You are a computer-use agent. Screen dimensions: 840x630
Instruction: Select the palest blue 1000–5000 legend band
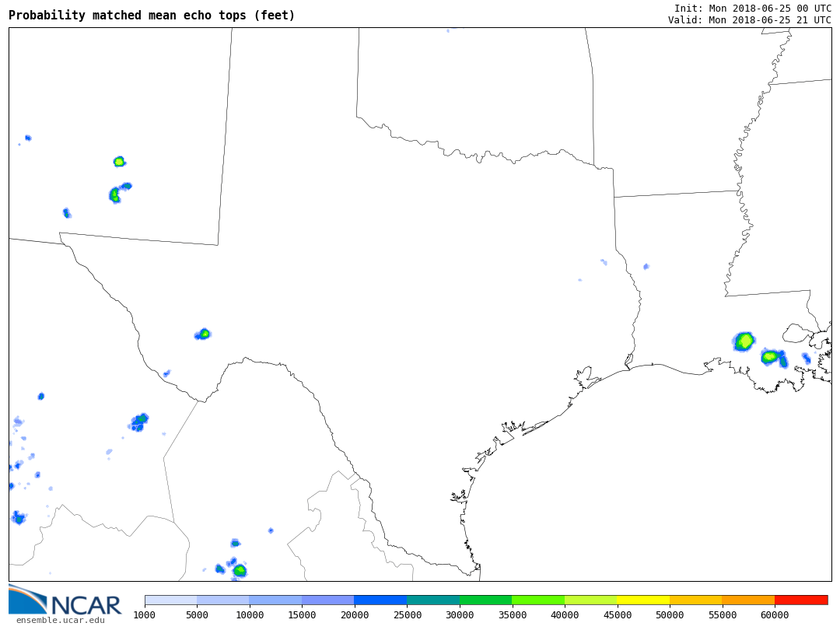tap(171, 600)
